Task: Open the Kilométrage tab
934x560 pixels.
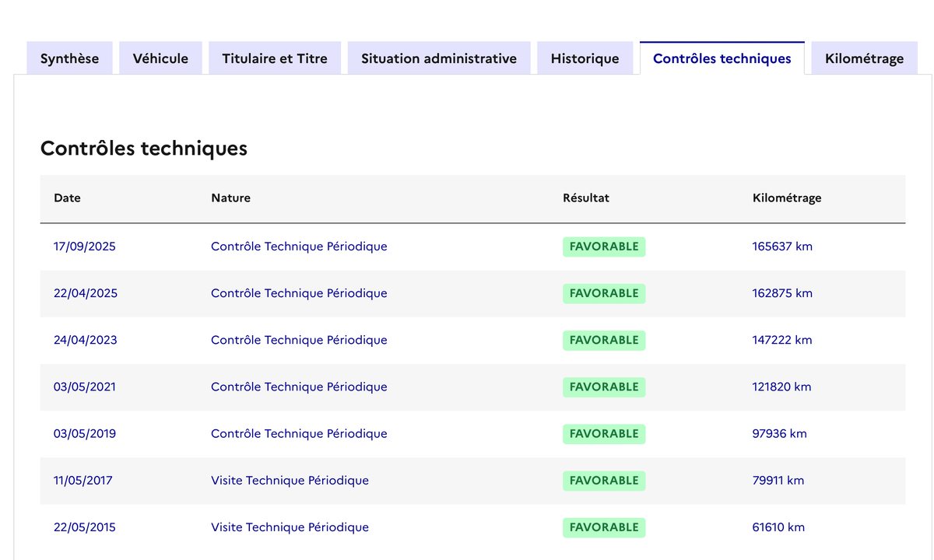Action: coord(864,58)
